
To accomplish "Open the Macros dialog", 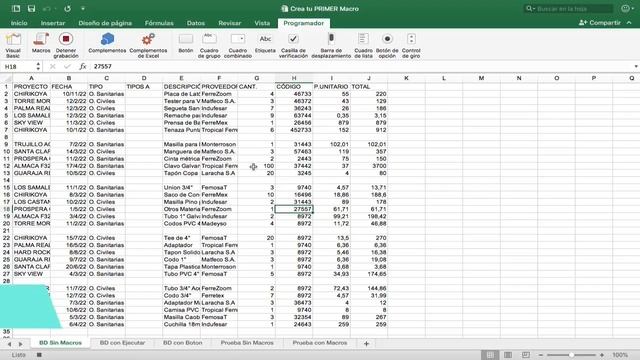I will tap(41, 43).
